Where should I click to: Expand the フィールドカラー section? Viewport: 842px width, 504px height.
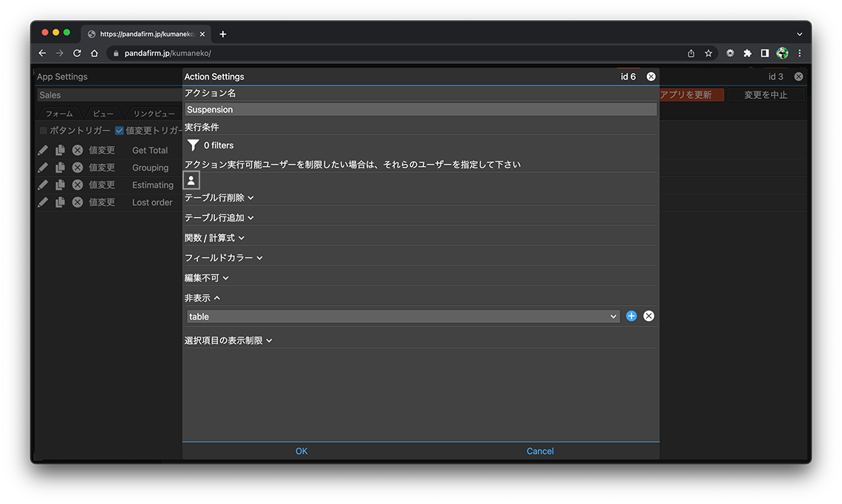pos(223,258)
